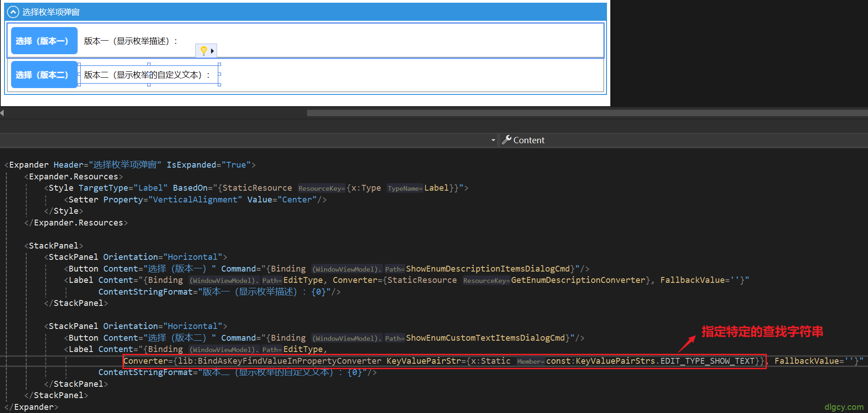The height and width of the screenshot is (413, 868).
Task: Click the 选择(版本一) blue button
Action: point(44,41)
